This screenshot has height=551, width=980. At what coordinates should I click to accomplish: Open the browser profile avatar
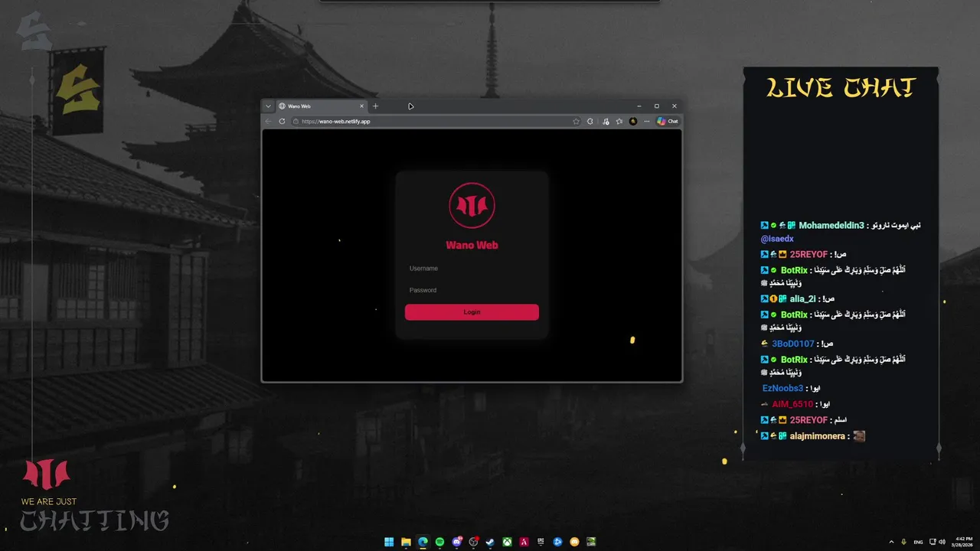[x=633, y=121]
